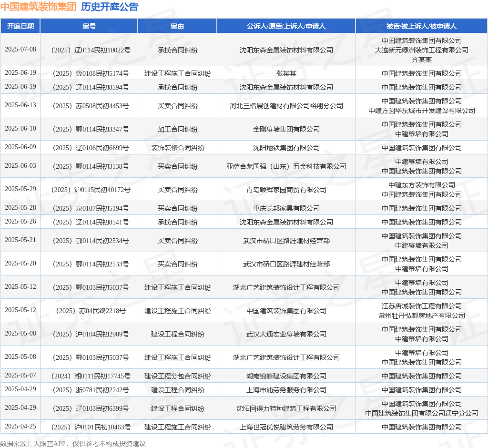Click the 案由 column header
Viewport: 488px width, 448px height.
click(x=177, y=26)
